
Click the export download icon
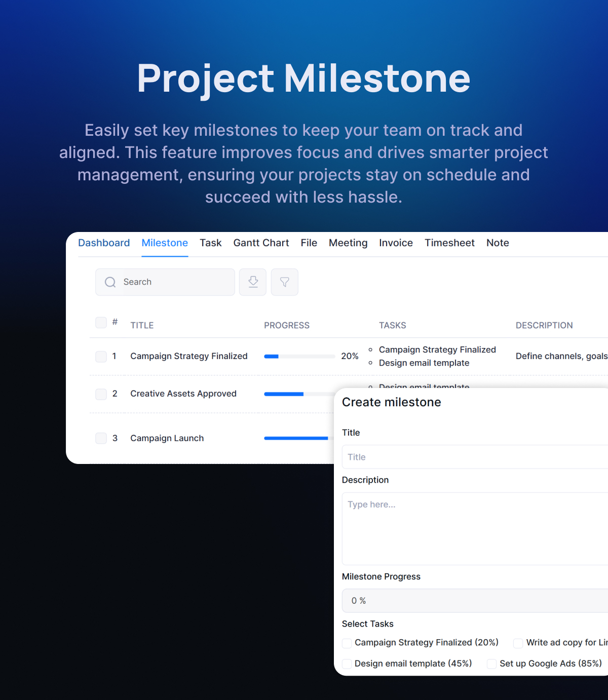click(252, 282)
